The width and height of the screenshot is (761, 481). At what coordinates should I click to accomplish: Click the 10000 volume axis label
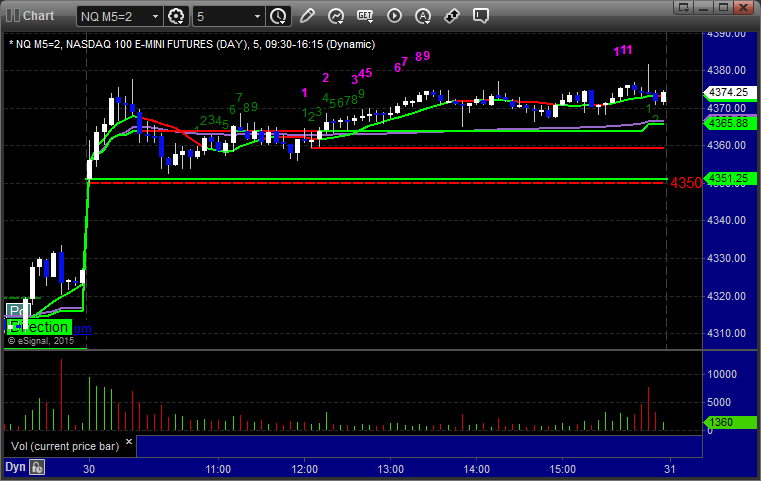pyautogui.click(x=722, y=374)
